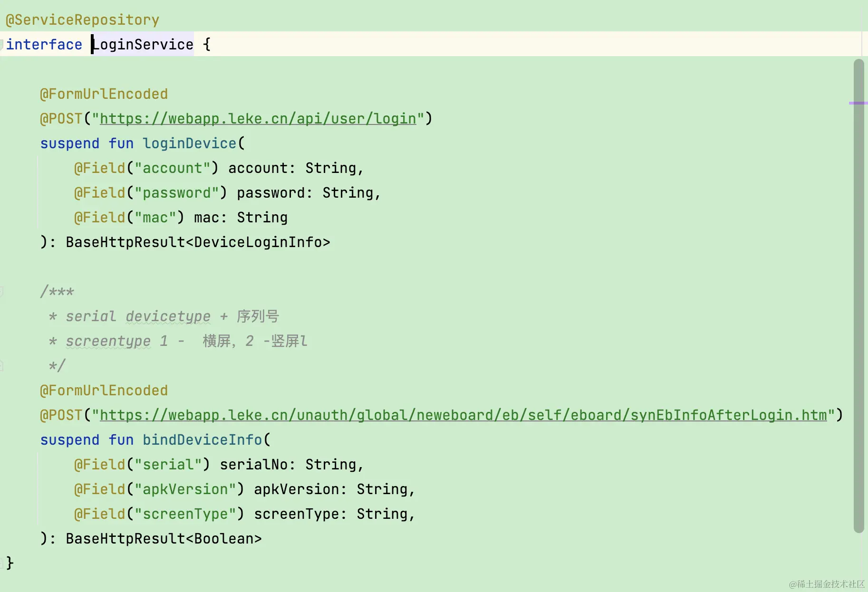The width and height of the screenshot is (868, 592).
Task: Click the "serial" field string
Action: pos(168,465)
